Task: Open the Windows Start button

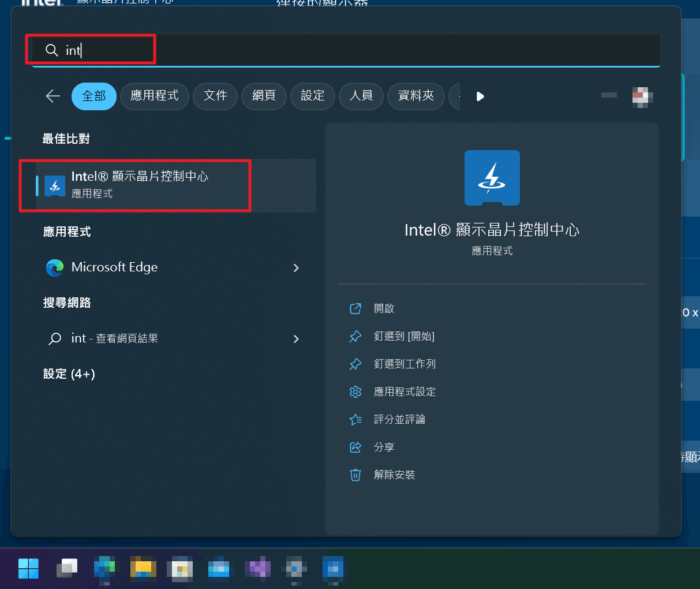Action: click(x=28, y=568)
